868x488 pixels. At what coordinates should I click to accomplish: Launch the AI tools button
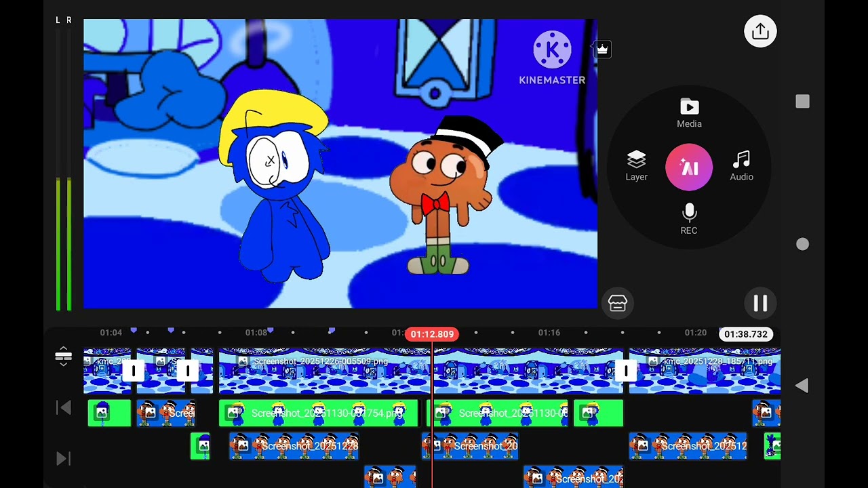(x=689, y=167)
